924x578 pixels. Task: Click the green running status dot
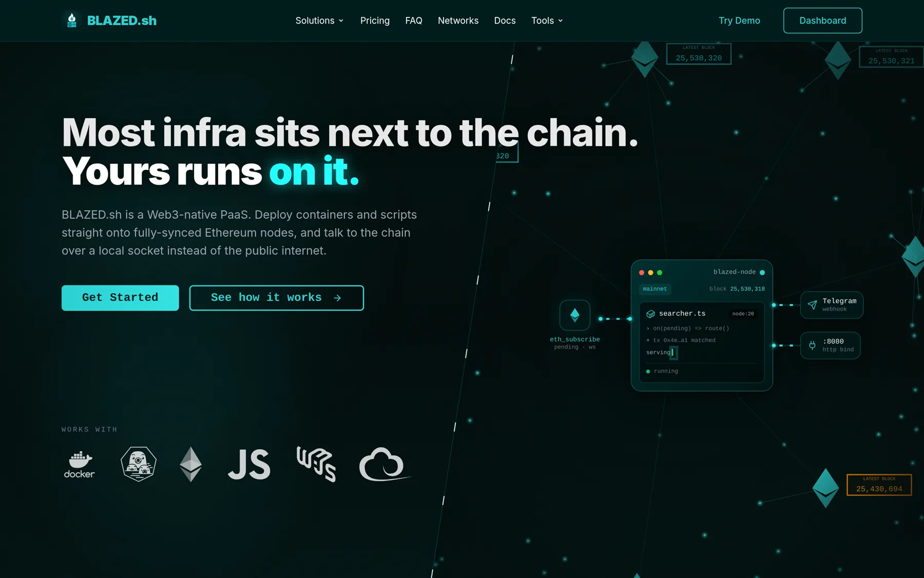648,371
